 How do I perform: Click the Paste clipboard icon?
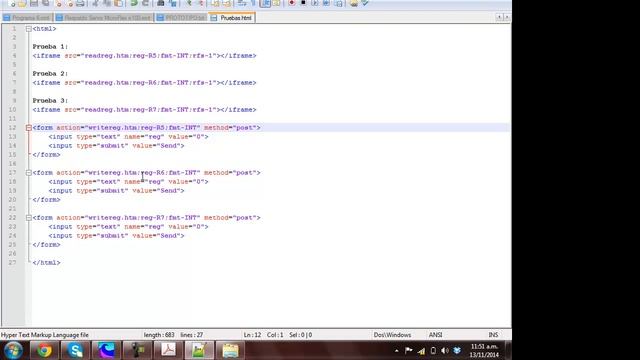click(118, 3)
